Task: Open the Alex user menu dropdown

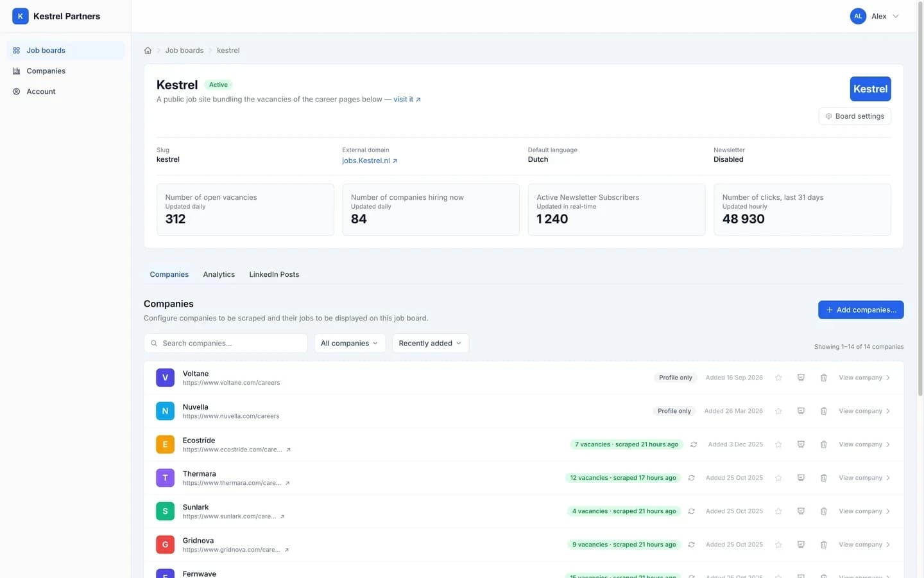Action: tap(875, 16)
